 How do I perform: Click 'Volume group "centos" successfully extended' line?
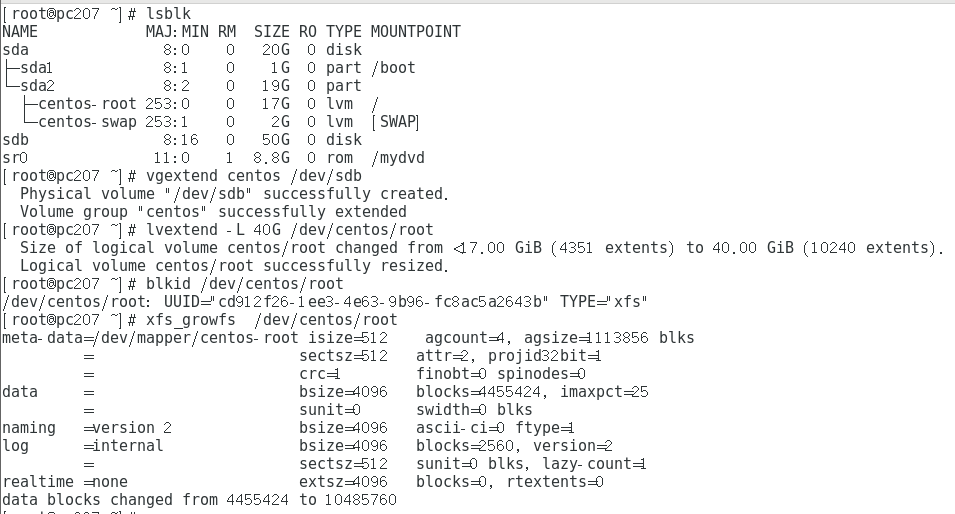pyautogui.click(x=213, y=212)
